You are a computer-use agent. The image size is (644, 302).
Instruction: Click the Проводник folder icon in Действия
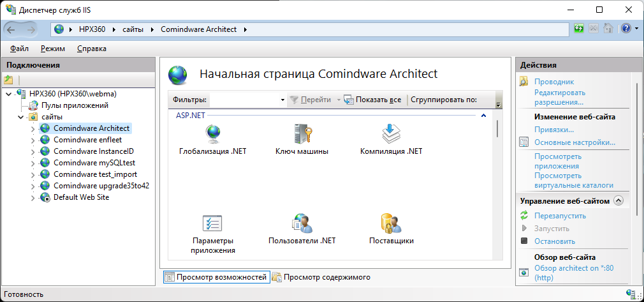click(x=523, y=82)
